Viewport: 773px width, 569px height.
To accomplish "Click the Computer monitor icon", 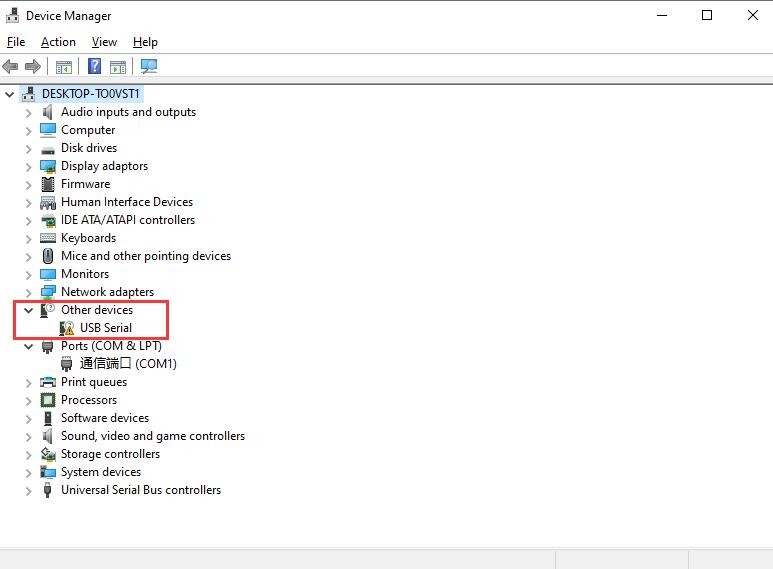I will coord(48,130).
